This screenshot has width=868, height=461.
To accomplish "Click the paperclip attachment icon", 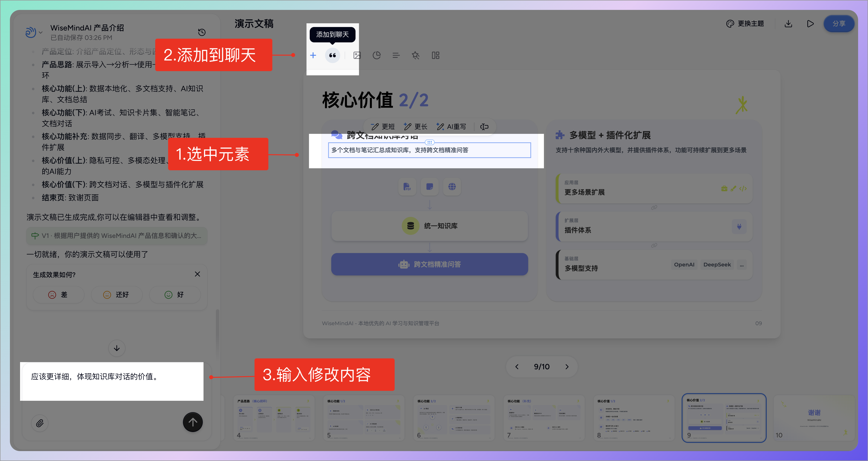I will pyautogui.click(x=40, y=423).
